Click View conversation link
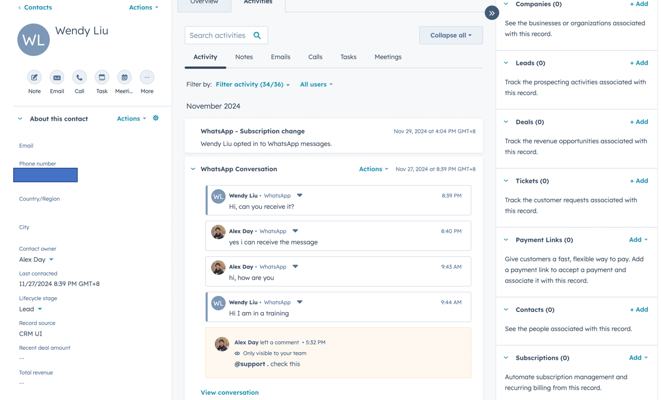The image size is (661, 400). tap(230, 392)
